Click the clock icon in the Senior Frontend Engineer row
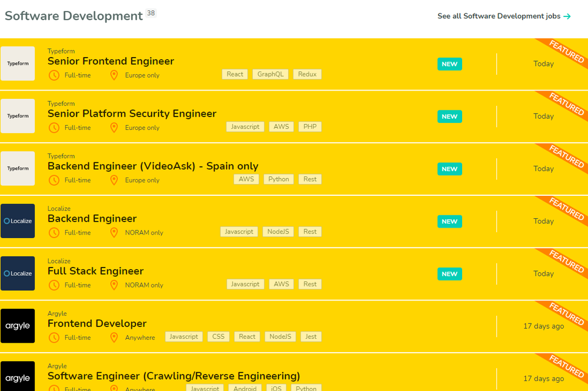Image resolution: width=588 pixels, height=391 pixels. click(x=54, y=75)
